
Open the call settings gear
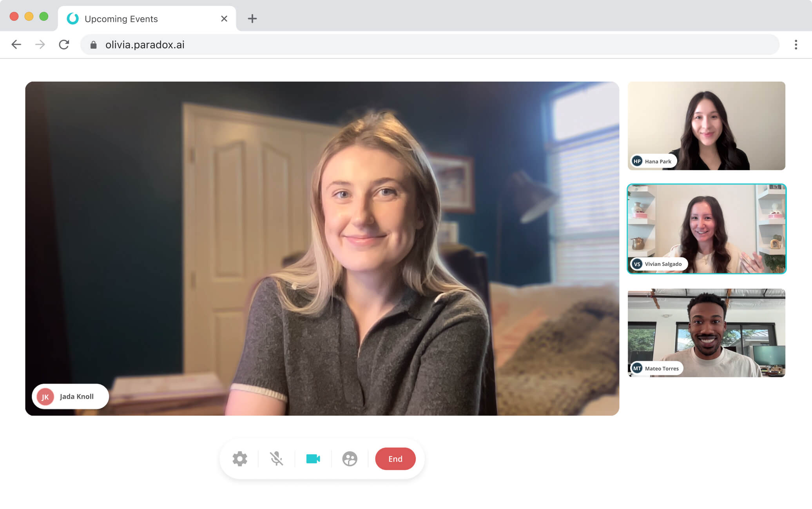(x=240, y=458)
